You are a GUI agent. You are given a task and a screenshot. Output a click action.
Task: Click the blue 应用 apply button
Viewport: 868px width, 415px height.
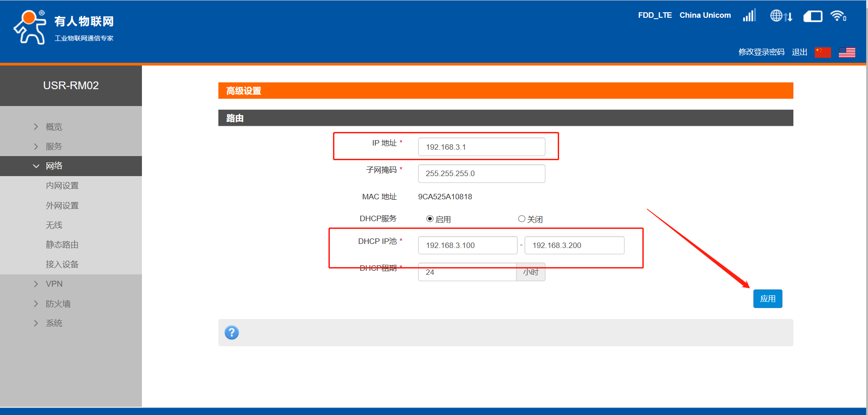coord(767,299)
